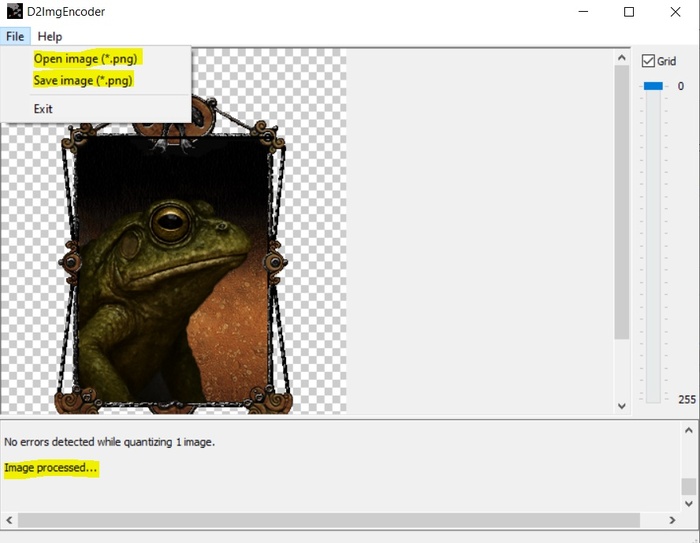Open the Help menu
The height and width of the screenshot is (543, 700).
click(x=50, y=37)
